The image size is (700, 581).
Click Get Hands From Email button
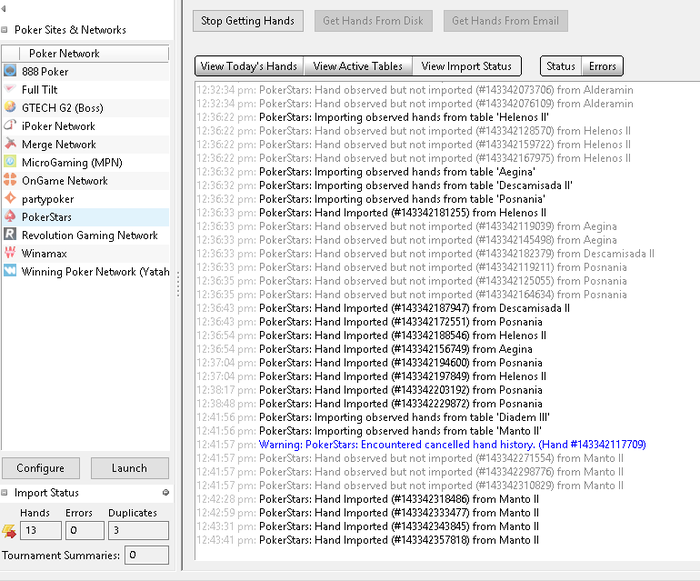click(505, 21)
